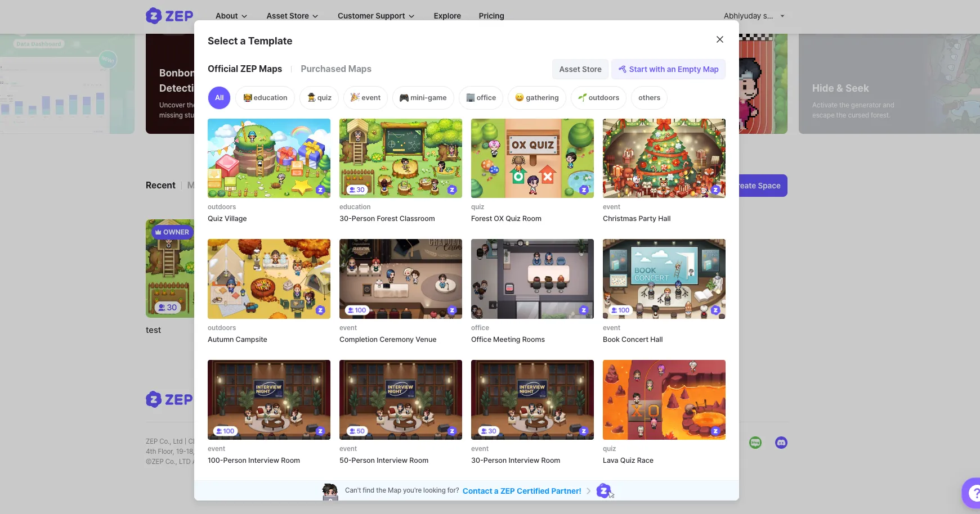Open the Pricing menu item
The width and height of the screenshot is (980, 514).
(491, 16)
